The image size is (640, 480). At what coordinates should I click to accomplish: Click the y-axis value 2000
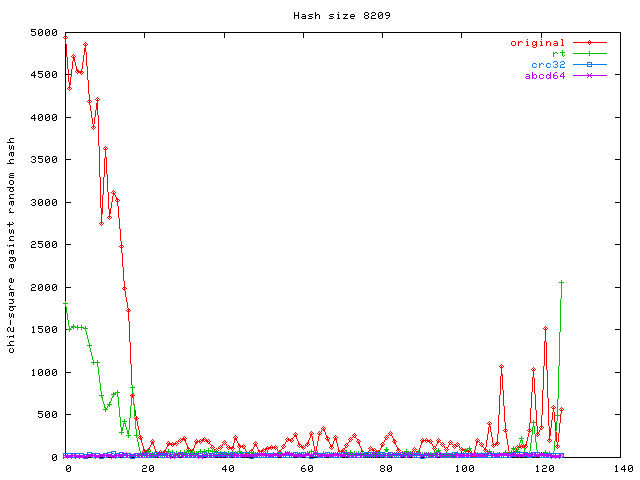coord(44,287)
